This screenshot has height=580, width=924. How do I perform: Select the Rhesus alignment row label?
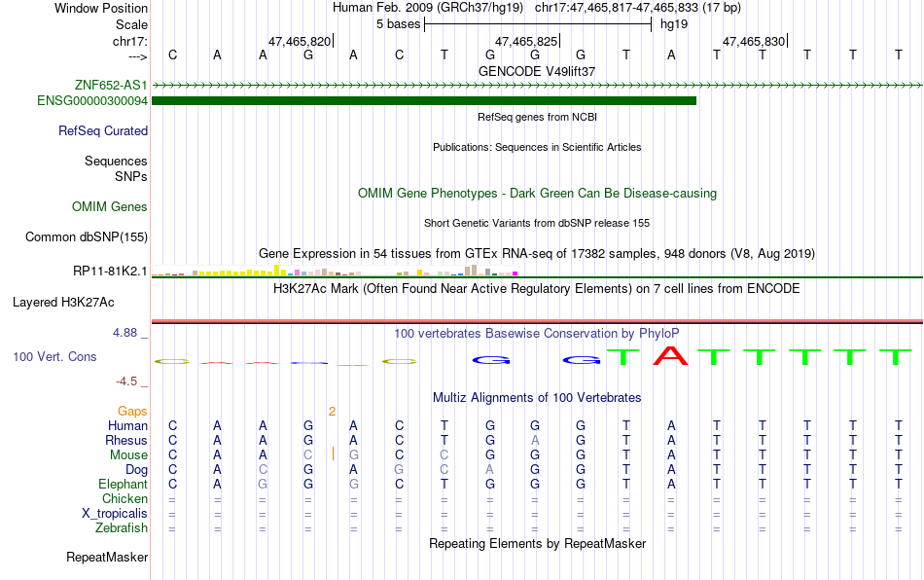[x=126, y=440]
